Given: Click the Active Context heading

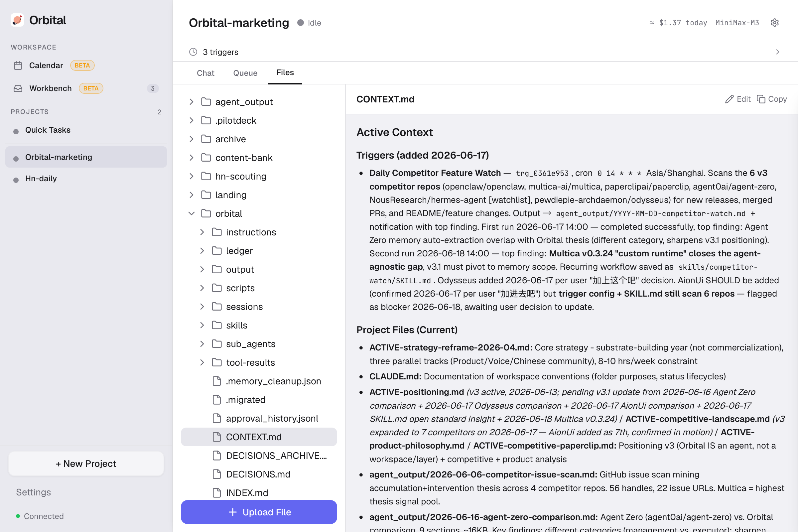Looking at the screenshot, I should coord(395,132).
